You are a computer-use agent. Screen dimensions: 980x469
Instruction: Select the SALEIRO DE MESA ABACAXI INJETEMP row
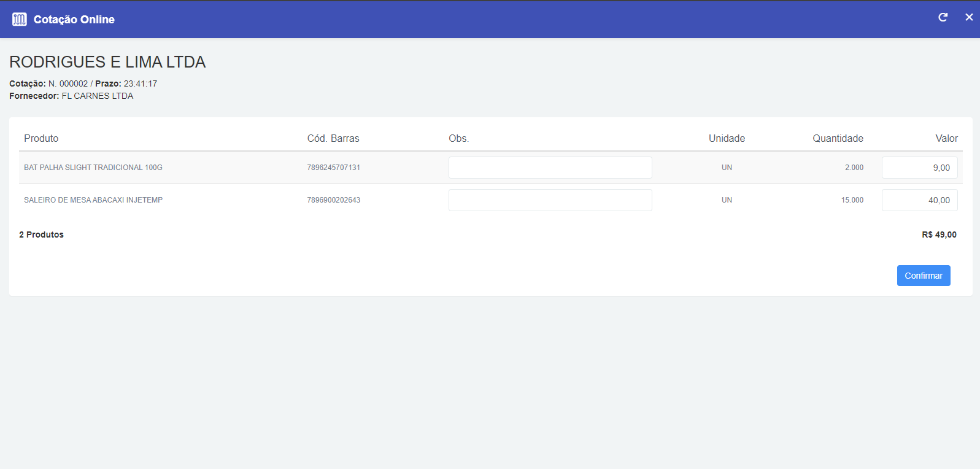click(93, 200)
